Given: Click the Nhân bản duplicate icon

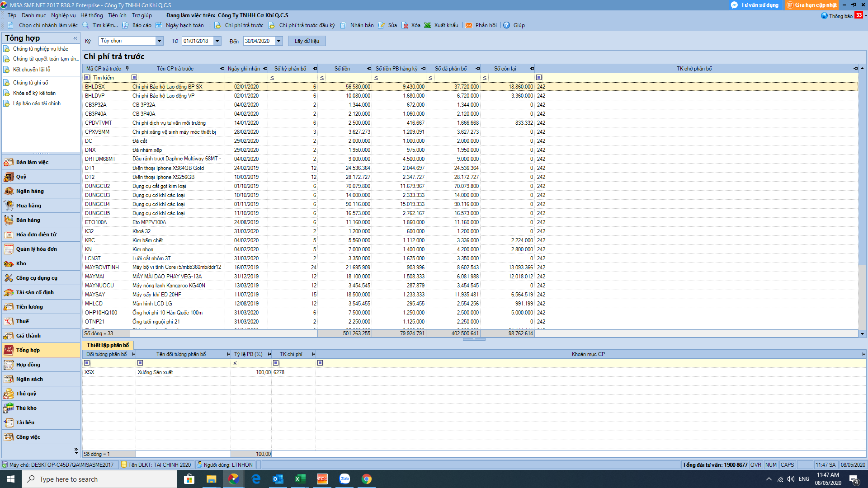Looking at the screenshot, I should tap(344, 25).
